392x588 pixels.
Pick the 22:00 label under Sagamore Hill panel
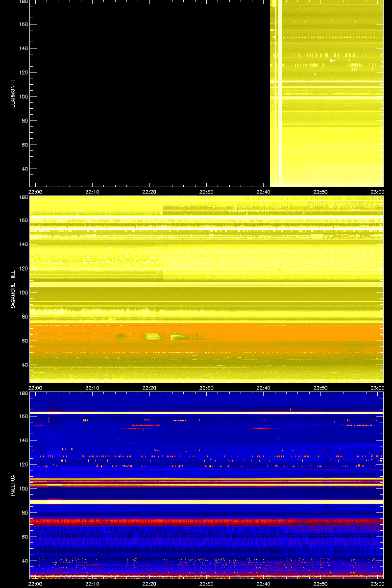35,388
